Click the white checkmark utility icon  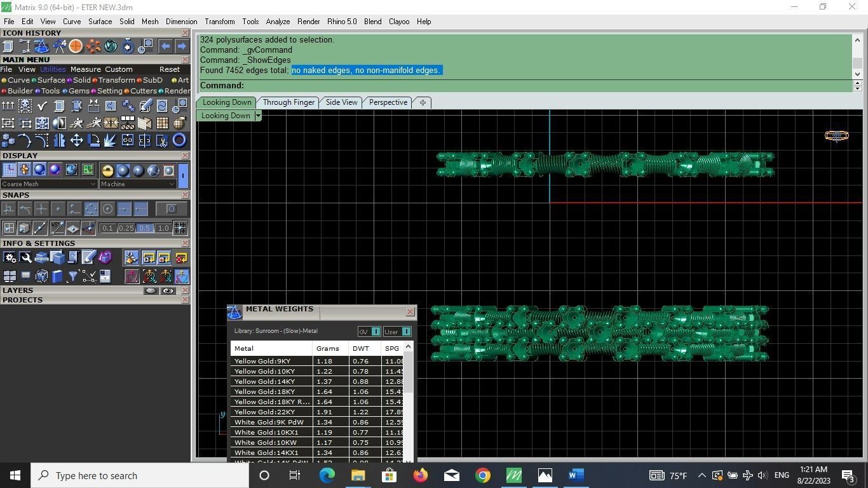click(x=43, y=105)
